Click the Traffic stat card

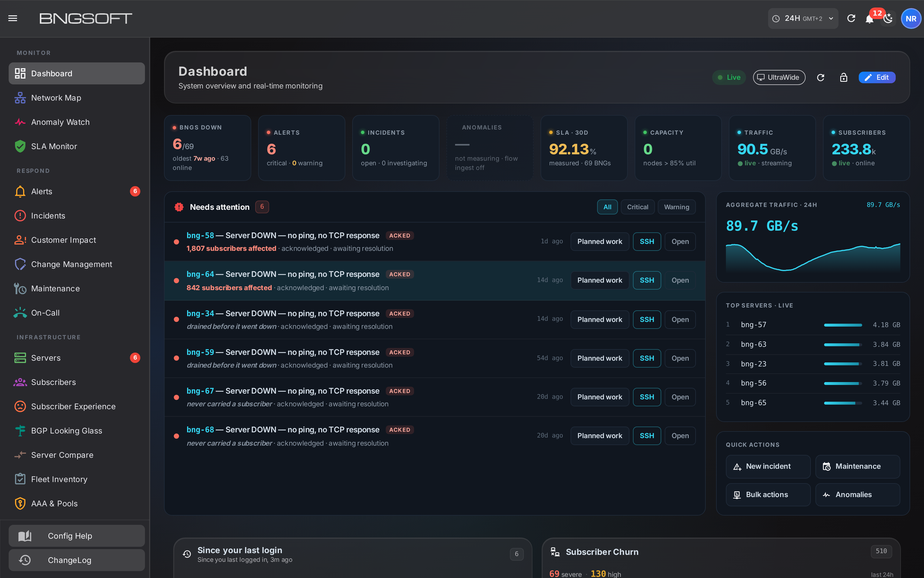[772, 148]
